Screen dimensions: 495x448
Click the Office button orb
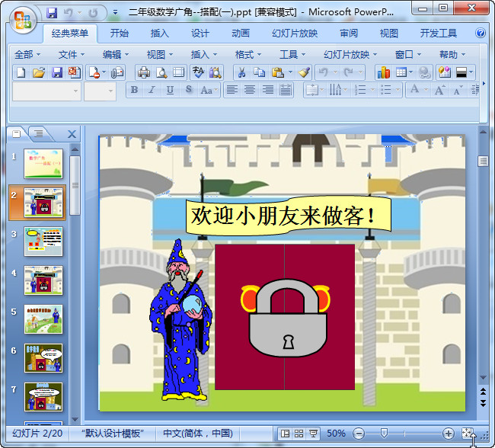23,20
